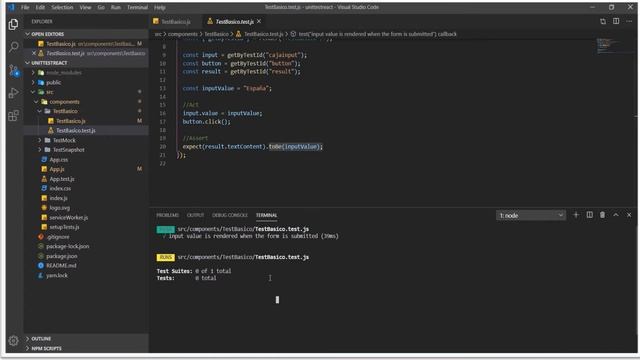The width and height of the screenshot is (640, 360).
Task: Open the Go menu
Action: [x=101, y=7]
